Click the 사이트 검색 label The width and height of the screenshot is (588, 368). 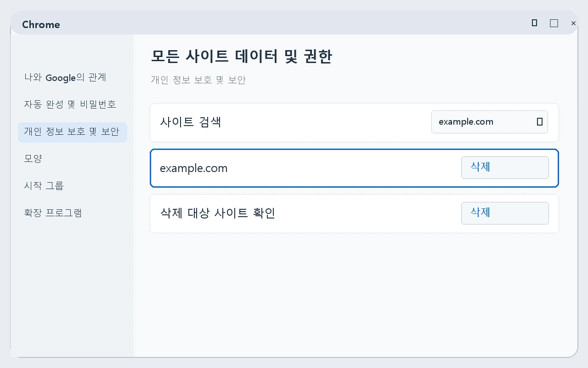point(191,122)
